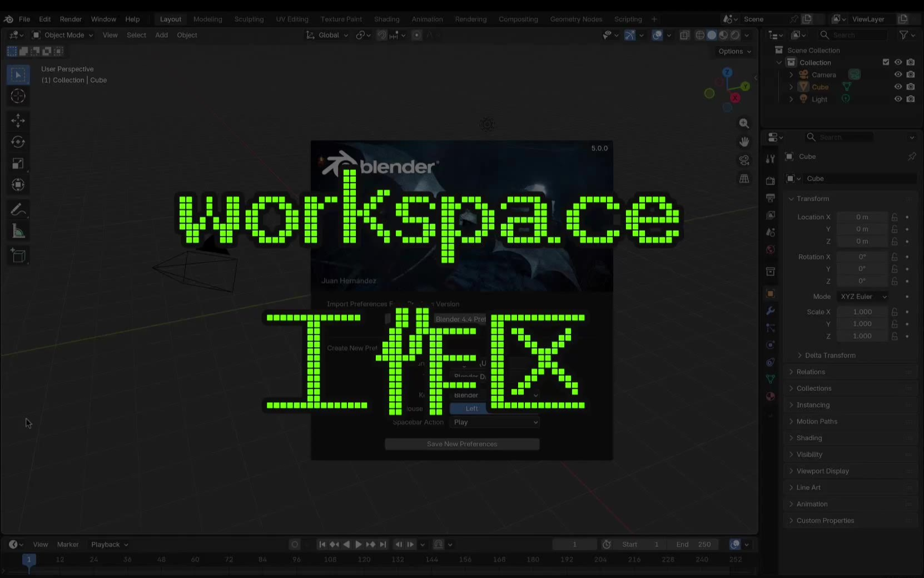This screenshot has height=578, width=924.
Task: Switch perspective/orthographic view with grid icon
Action: pyautogui.click(x=744, y=179)
